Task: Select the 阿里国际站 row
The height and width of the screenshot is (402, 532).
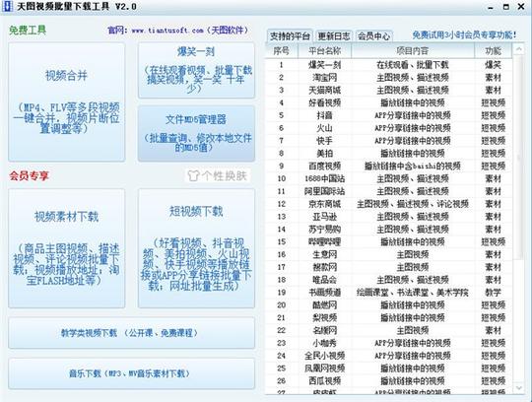Action: tap(388, 191)
